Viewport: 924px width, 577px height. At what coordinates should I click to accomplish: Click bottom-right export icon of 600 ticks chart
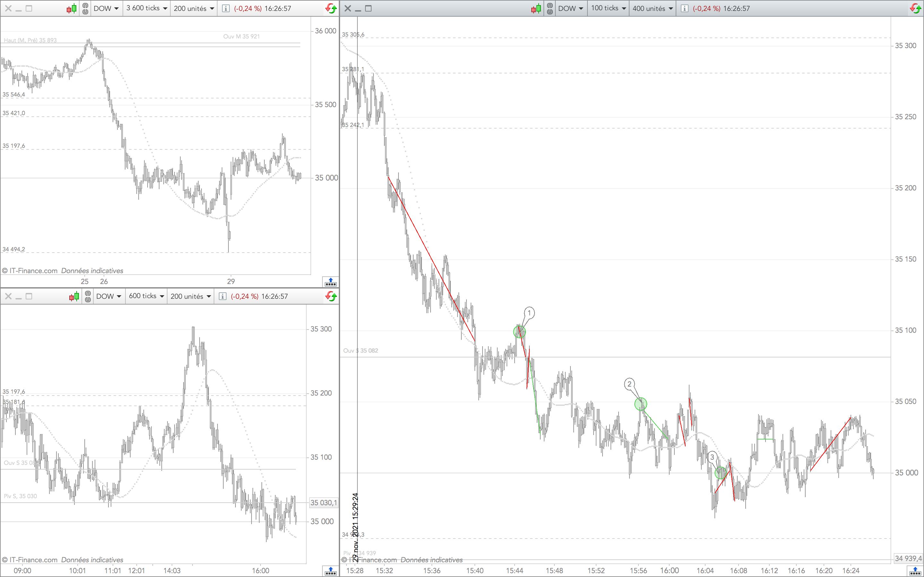coord(330,571)
